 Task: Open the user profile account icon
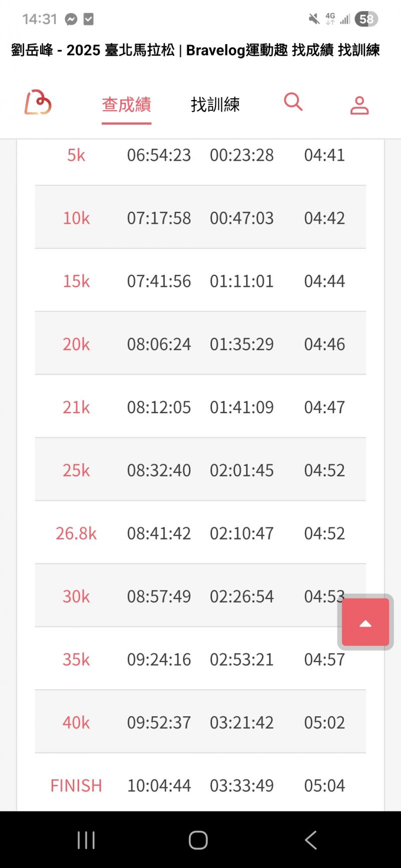coord(359,105)
